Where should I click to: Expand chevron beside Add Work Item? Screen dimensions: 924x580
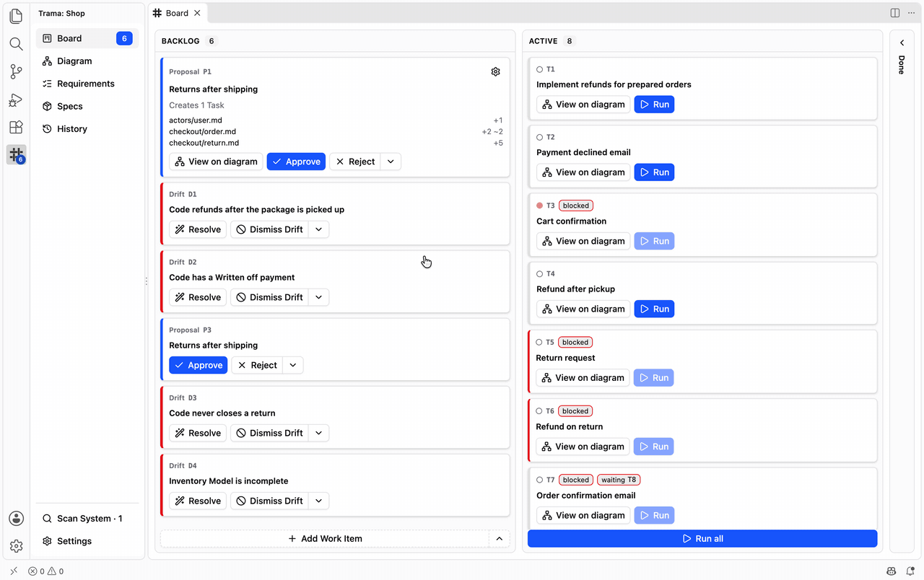500,539
